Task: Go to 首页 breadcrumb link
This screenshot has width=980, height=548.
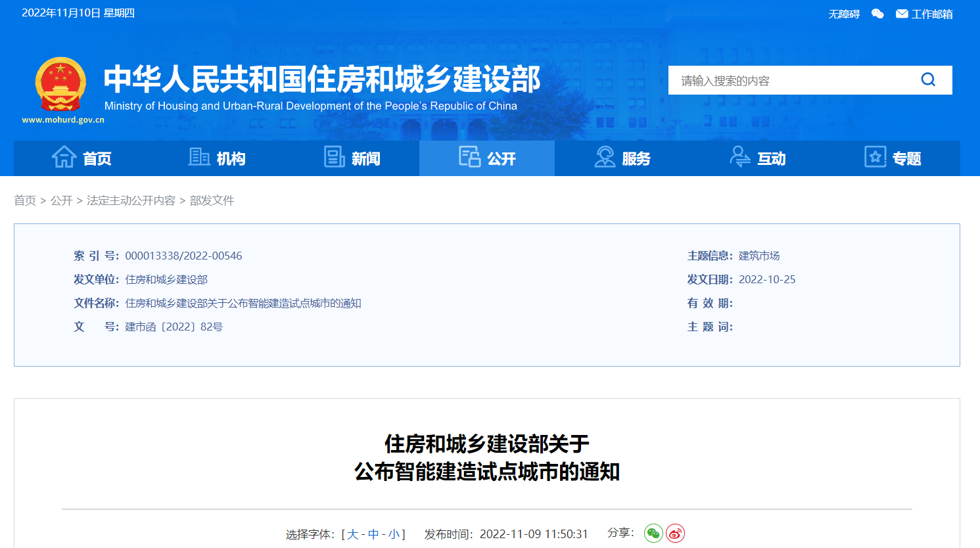Action: pos(25,200)
